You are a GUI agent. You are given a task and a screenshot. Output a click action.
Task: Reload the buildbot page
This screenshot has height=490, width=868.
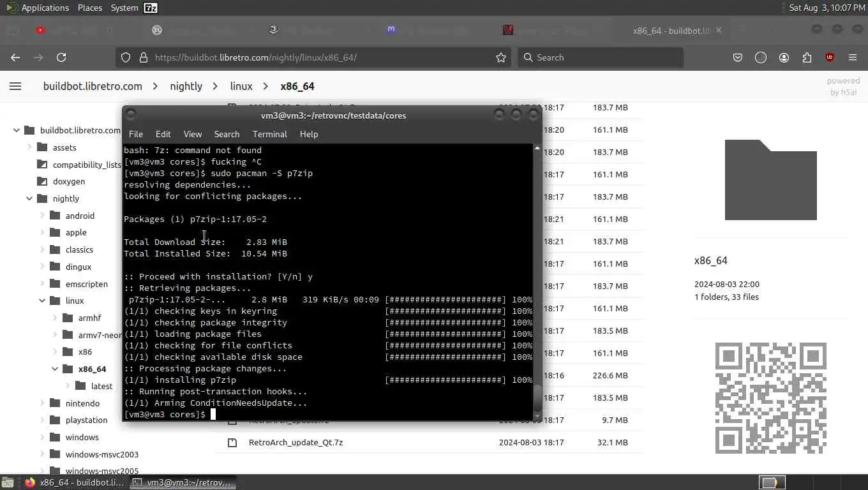[61, 57]
